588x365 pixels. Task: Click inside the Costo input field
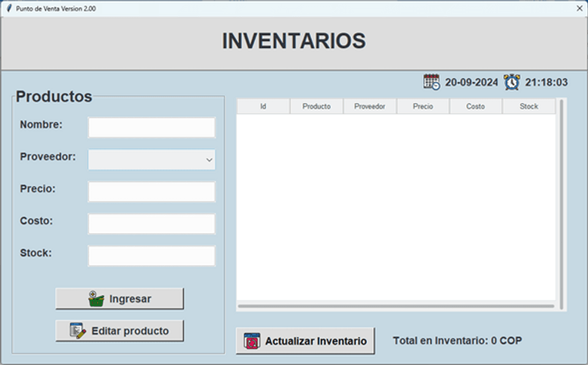click(x=150, y=223)
